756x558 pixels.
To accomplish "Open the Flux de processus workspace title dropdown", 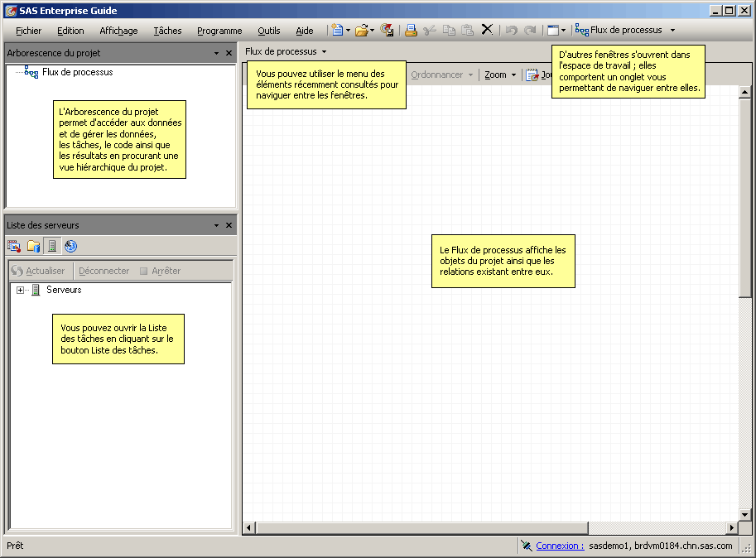I will 324,51.
